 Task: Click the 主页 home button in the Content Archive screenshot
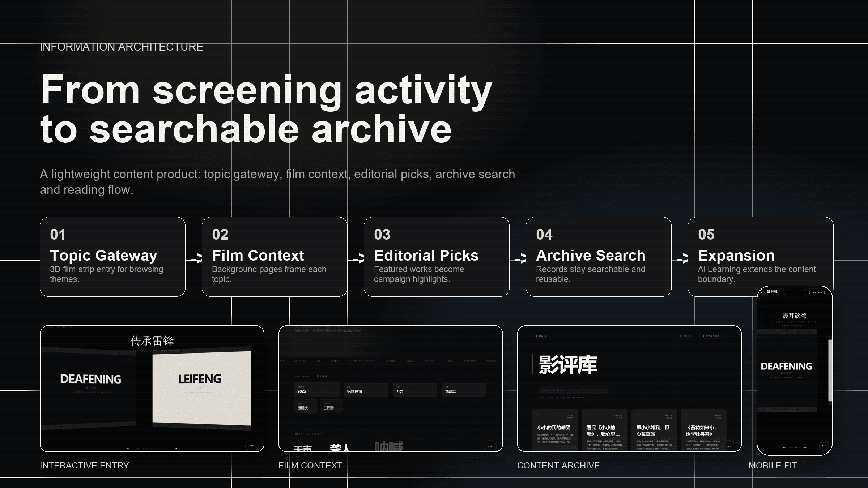[x=685, y=336]
